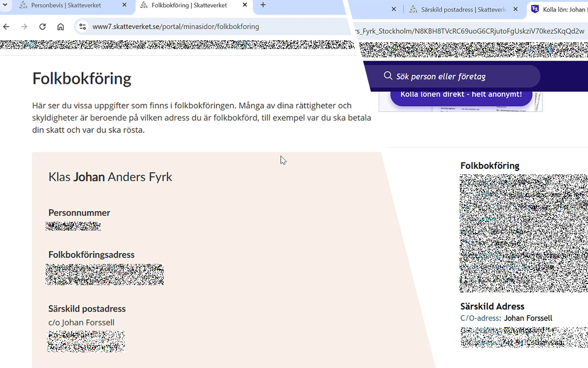The width and height of the screenshot is (588, 368).
Task: Go back with the browser back arrow
Action: (x=6, y=26)
